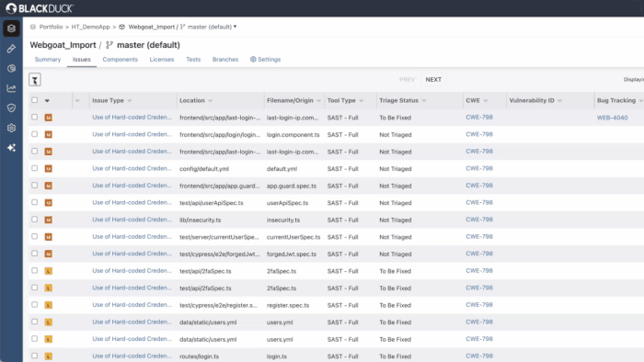Switch to the Issues tab
Screen dimensions: 644x362
(82, 60)
